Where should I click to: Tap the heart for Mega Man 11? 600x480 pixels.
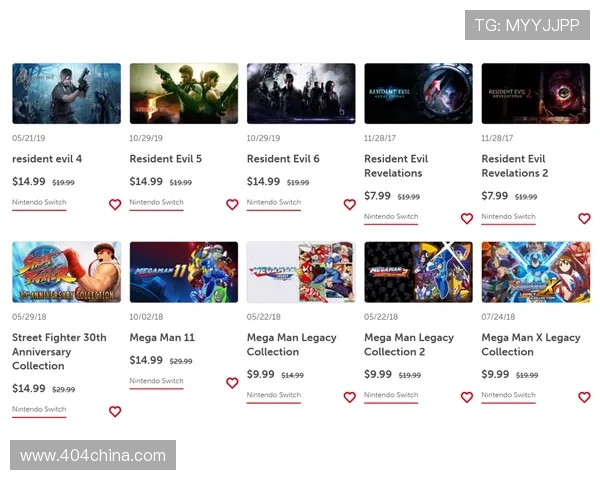[x=232, y=383]
